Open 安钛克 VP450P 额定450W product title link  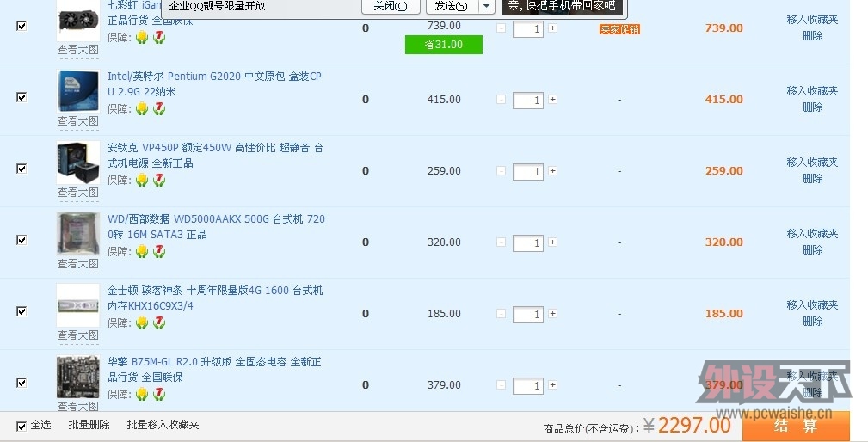(215, 156)
